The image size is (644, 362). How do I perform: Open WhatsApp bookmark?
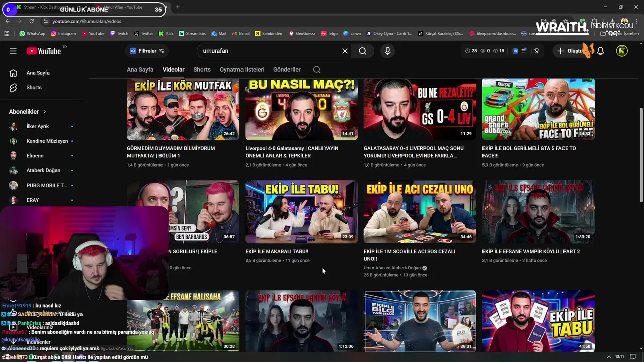[x=32, y=34]
